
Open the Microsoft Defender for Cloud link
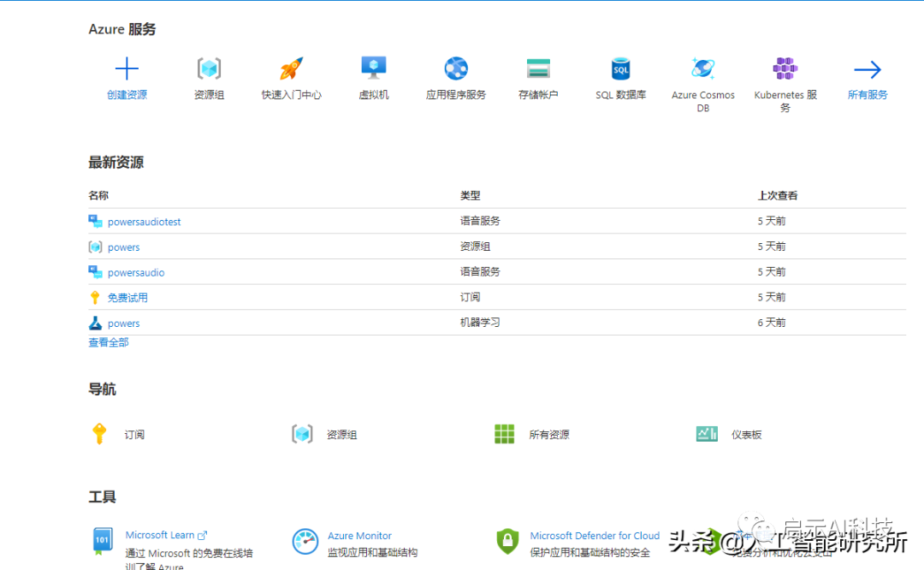point(595,535)
